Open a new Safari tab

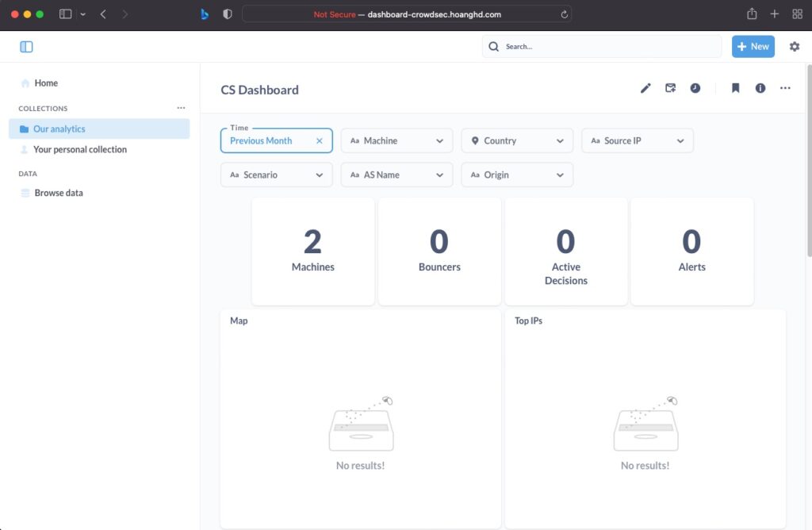coord(774,14)
